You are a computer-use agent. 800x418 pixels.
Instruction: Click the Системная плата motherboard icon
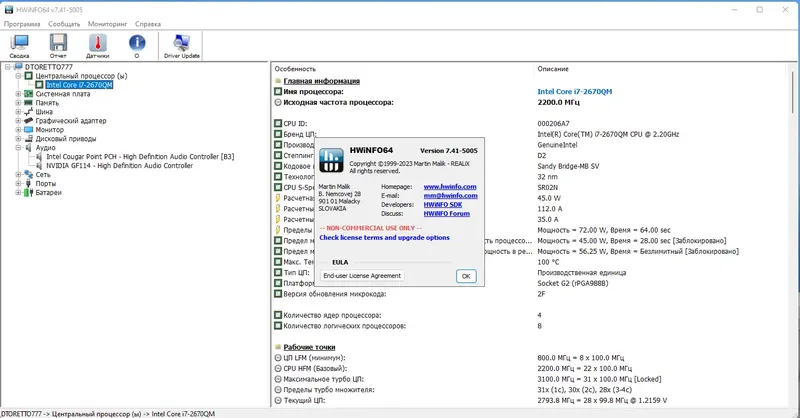[29, 94]
